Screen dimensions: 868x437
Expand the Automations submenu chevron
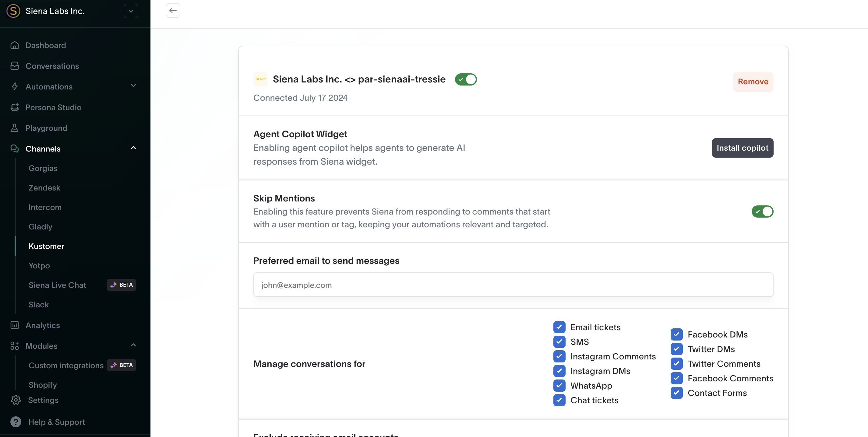pos(133,86)
